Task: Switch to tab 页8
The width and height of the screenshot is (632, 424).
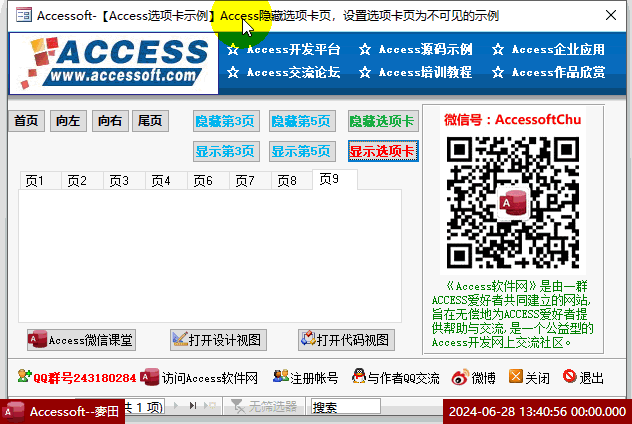Action: (292, 181)
